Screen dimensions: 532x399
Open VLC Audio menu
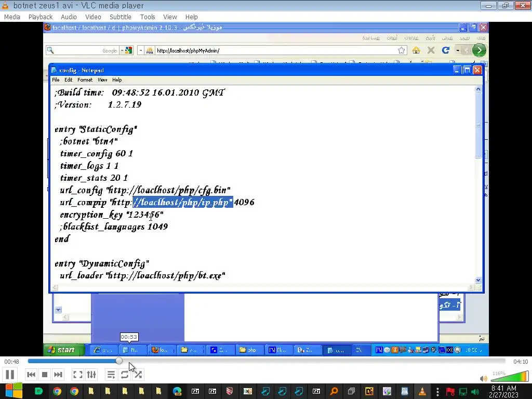pos(69,17)
